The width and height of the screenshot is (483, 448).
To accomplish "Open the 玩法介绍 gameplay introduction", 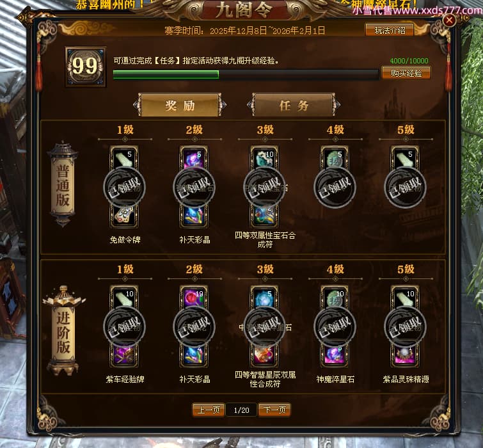I will point(390,30).
